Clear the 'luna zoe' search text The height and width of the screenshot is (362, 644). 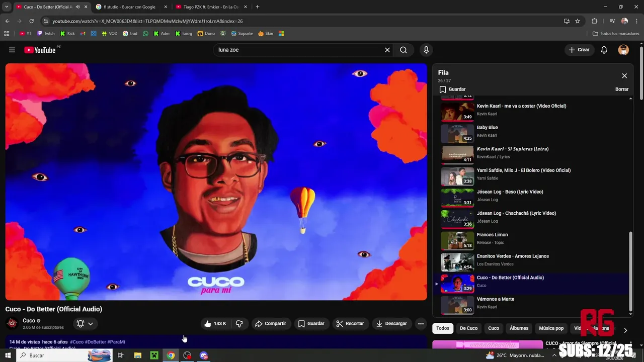[x=387, y=50]
